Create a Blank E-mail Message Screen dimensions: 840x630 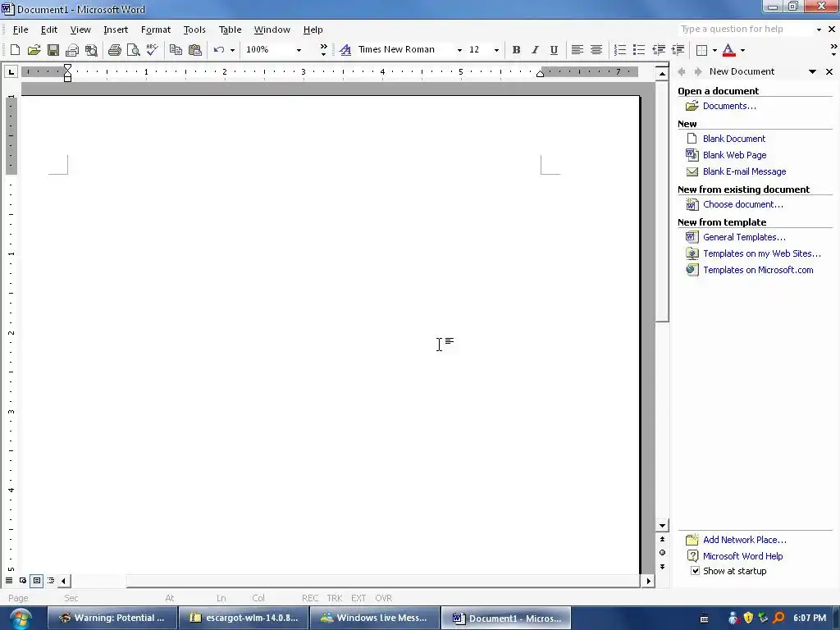pos(744,172)
